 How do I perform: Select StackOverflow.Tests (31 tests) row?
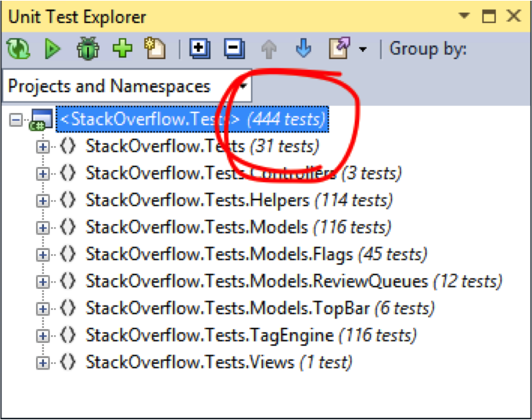click(203, 146)
